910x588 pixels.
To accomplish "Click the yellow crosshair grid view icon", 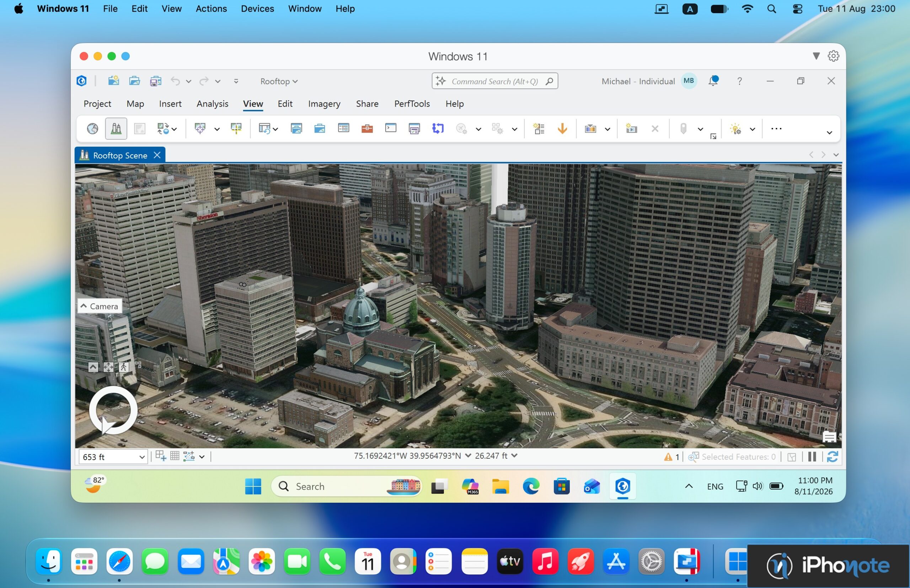I will (236, 129).
